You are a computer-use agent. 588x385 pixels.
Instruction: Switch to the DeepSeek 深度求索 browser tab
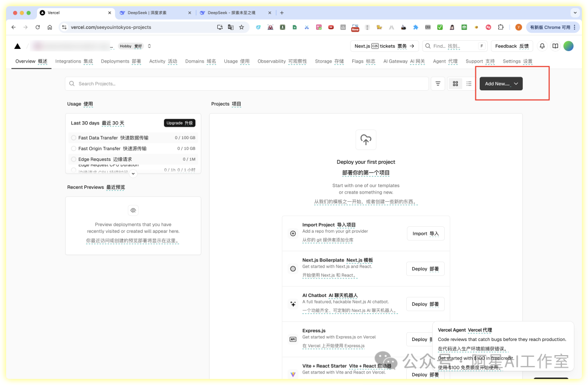(155, 13)
